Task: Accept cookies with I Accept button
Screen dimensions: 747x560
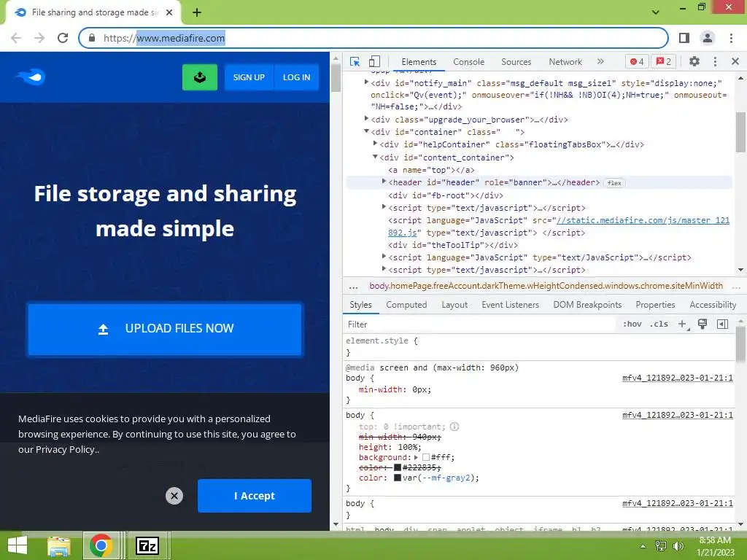Action: (x=255, y=496)
